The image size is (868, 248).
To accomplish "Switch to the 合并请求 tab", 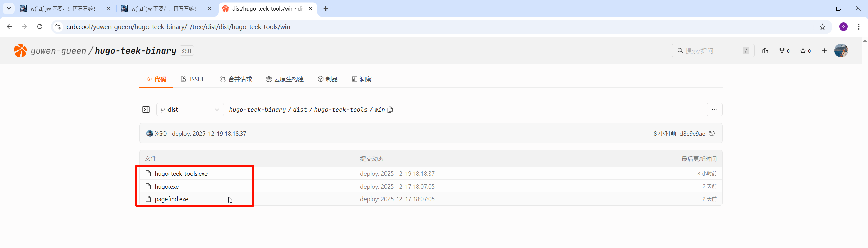I will click(236, 79).
